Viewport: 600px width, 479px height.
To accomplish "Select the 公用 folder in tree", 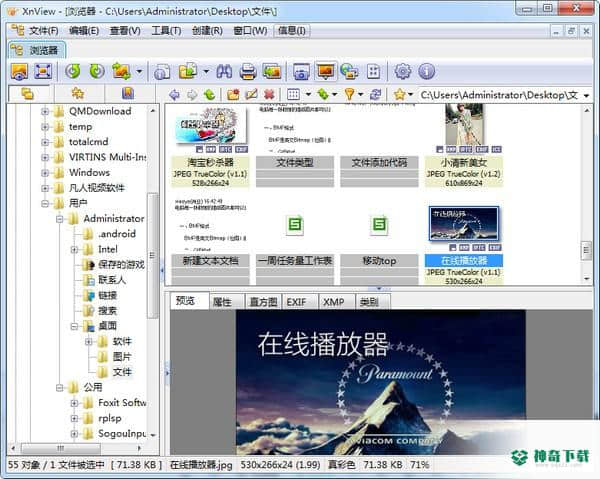I will click(x=93, y=388).
